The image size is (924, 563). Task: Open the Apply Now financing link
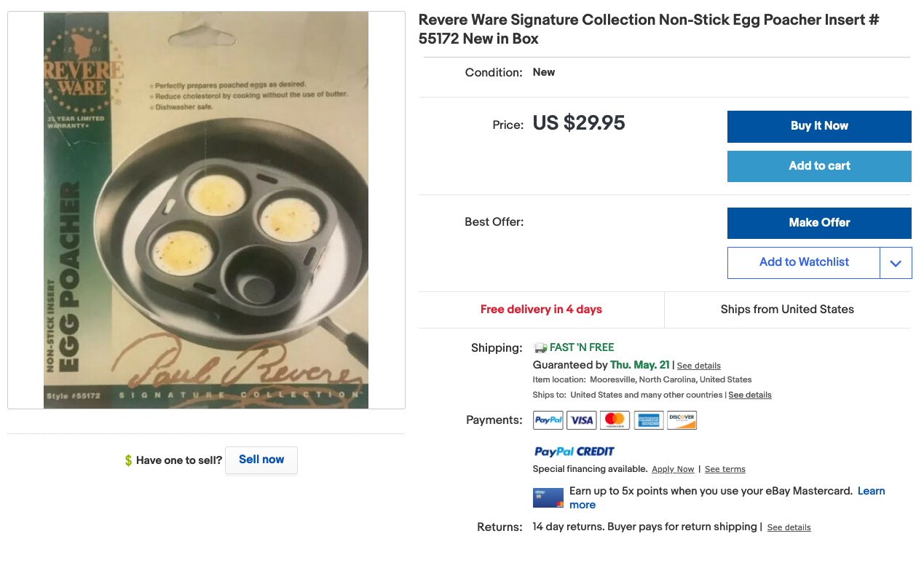tap(672, 469)
